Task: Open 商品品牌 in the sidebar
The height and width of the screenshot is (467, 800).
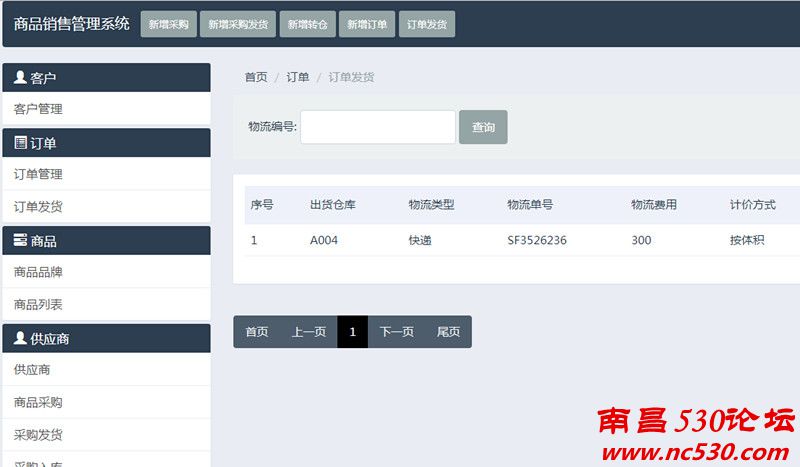Action: (38, 272)
